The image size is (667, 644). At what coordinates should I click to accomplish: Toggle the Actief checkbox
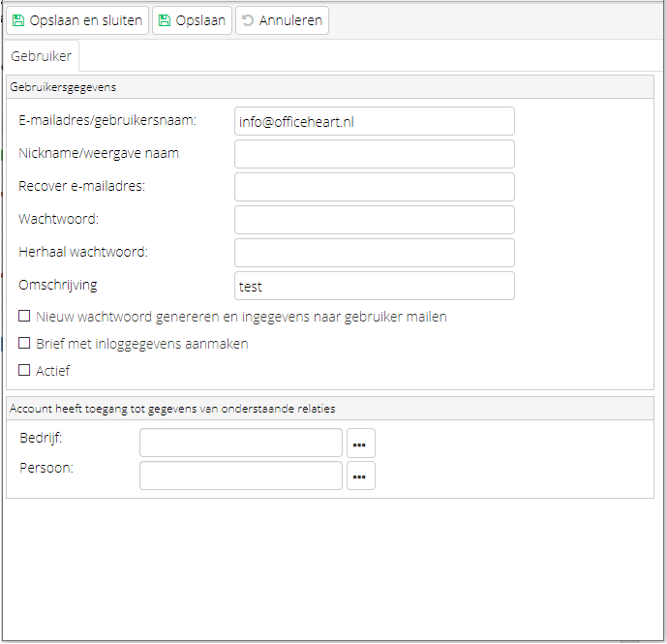click(x=24, y=370)
